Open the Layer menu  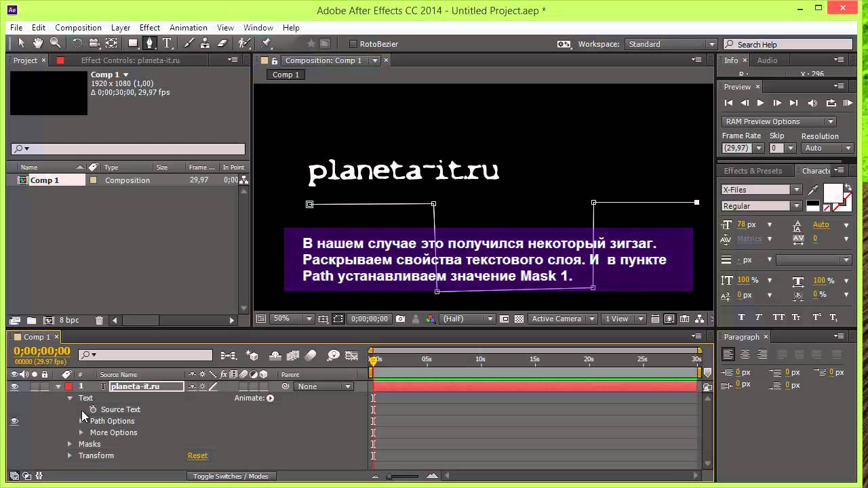click(x=121, y=28)
